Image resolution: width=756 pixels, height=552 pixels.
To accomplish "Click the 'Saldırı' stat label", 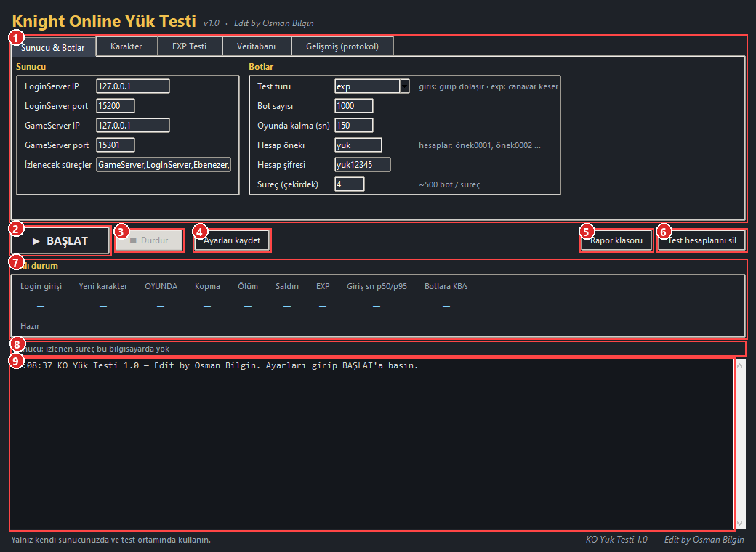I will click(x=287, y=286).
